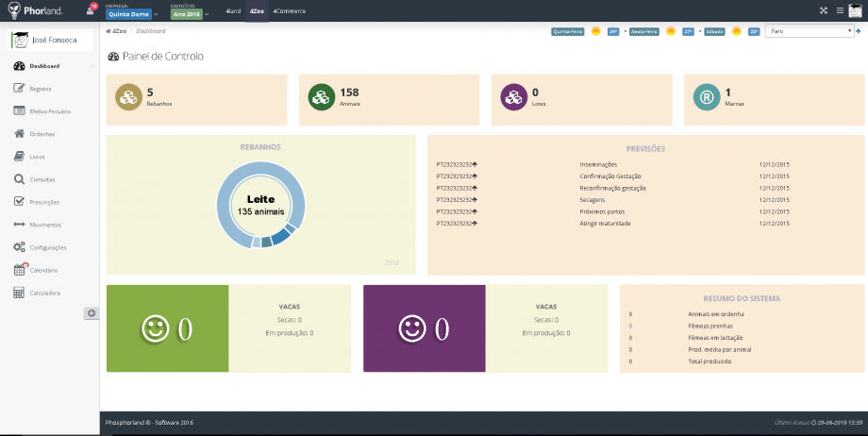The image size is (868, 436).
Task: Expand the Ano 2016 exercise dropdown
Action: (x=190, y=14)
